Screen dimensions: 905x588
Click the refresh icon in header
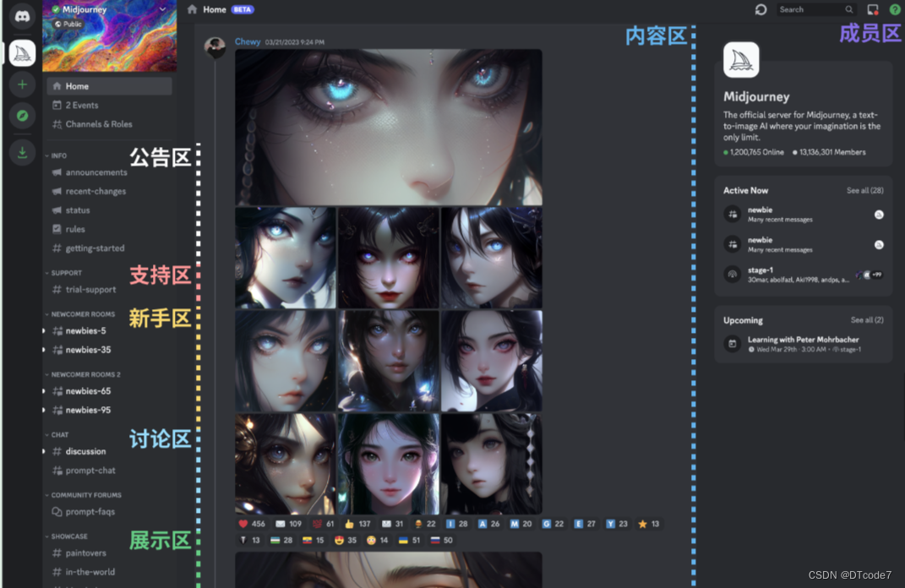(x=761, y=9)
